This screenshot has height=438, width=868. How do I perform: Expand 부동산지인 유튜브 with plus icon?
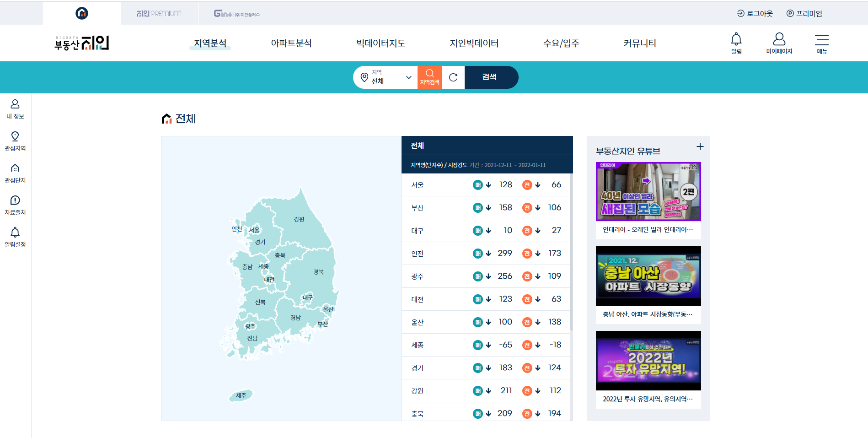click(x=700, y=146)
